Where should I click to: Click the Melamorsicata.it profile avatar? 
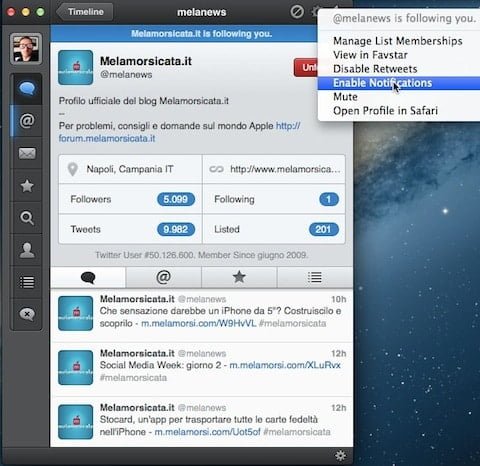[76, 67]
